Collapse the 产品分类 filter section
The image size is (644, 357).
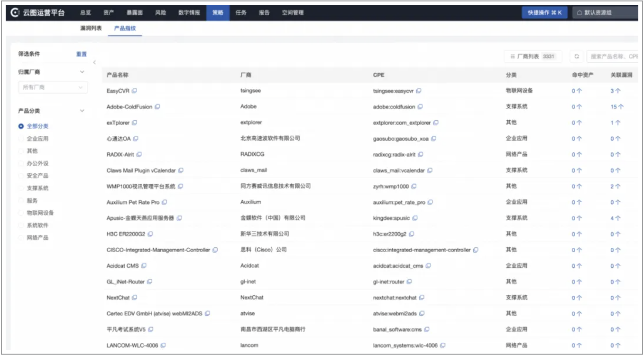[82, 111]
